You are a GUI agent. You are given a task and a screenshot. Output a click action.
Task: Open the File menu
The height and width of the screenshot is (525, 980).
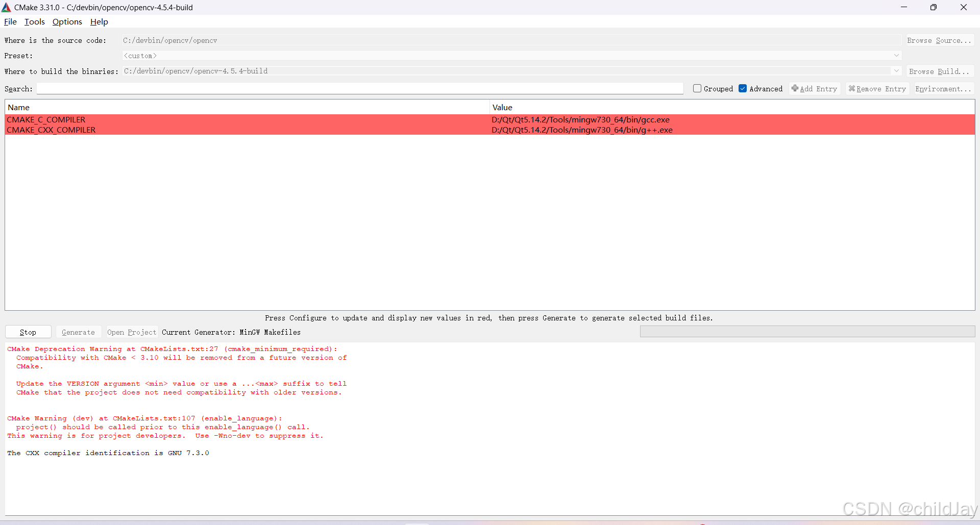(x=10, y=21)
